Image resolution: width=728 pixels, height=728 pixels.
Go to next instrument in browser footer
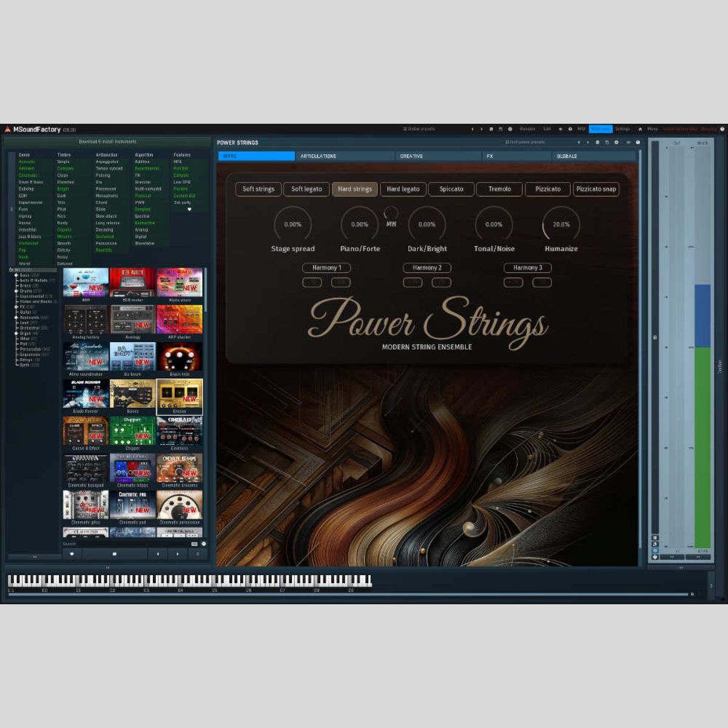pyautogui.click(x=177, y=554)
